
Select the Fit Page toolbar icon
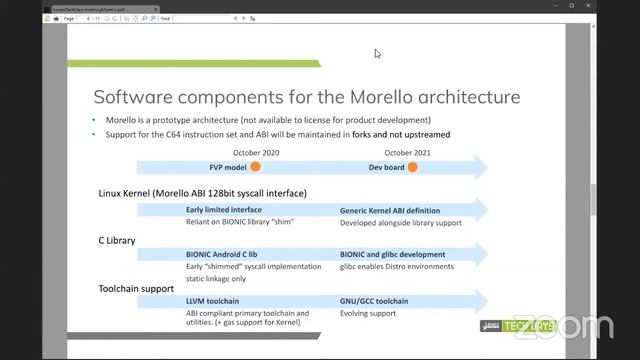tap(135, 18)
